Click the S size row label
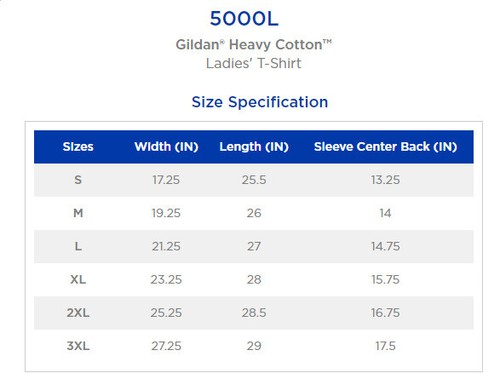The height and width of the screenshot is (379, 500). coord(78,180)
